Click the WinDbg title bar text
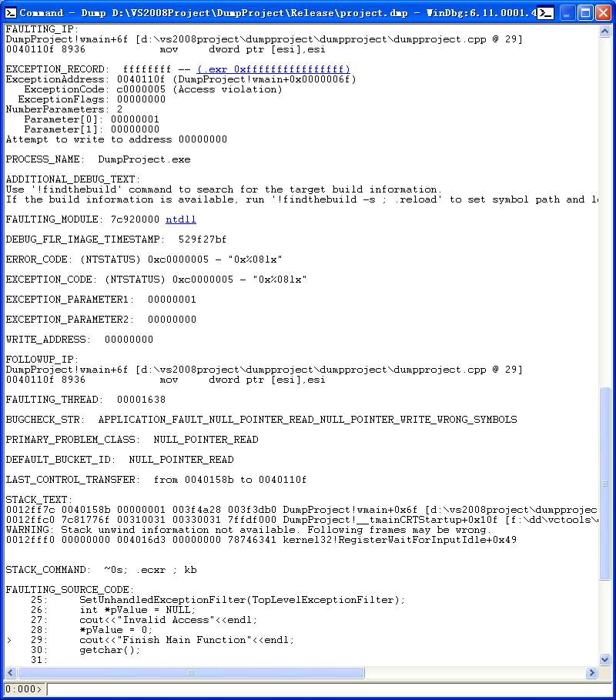 pyautogui.click(x=276, y=13)
